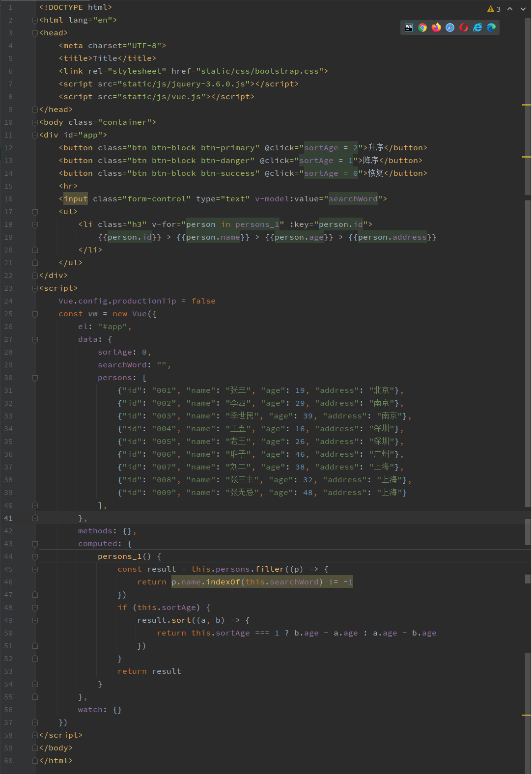
Task: Click the closing head tag fold marker
Action: [35, 110]
